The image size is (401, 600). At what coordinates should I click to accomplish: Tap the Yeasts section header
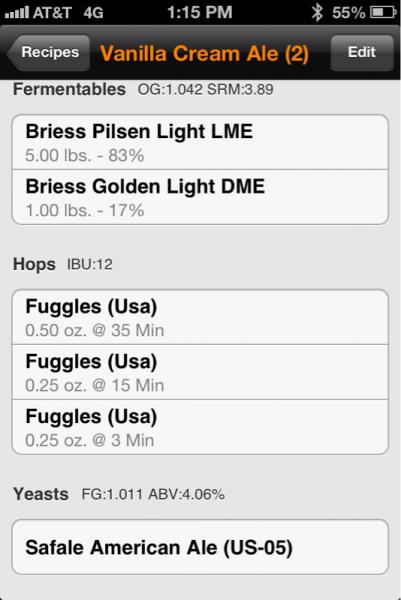pos(41,494)
